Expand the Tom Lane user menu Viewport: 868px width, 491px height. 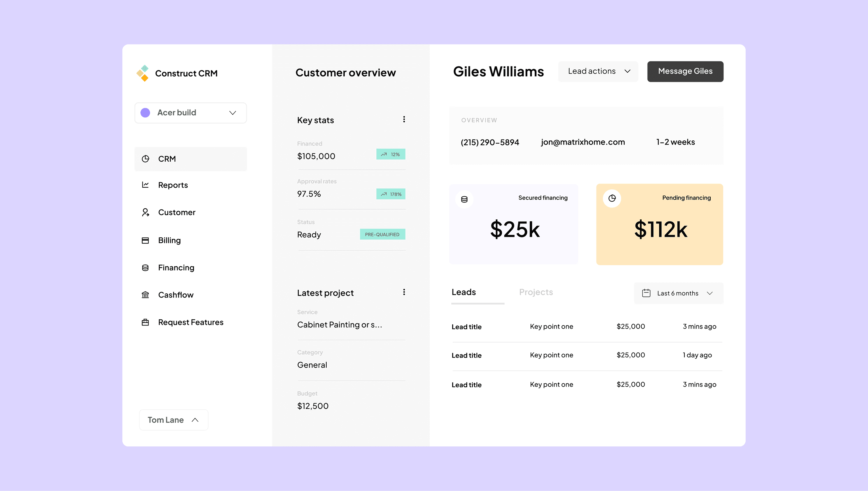point(174,420)
